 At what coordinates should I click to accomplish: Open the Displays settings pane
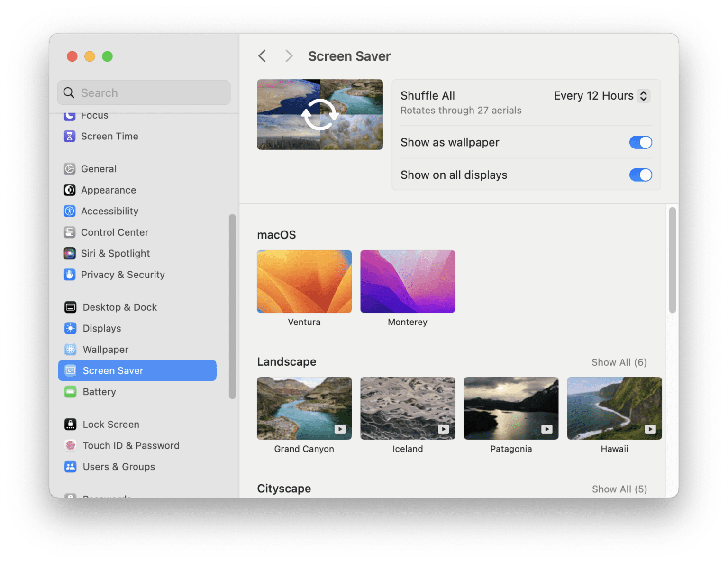(70, 328)
